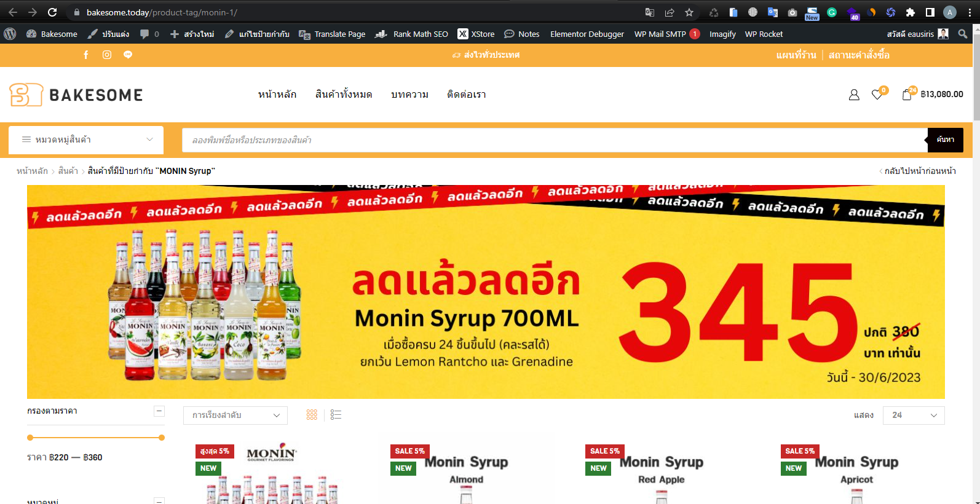The width and height of the screenshot is (980, 504).
Task: Open the screenshot camera extension icon
Action: [792, 12]
